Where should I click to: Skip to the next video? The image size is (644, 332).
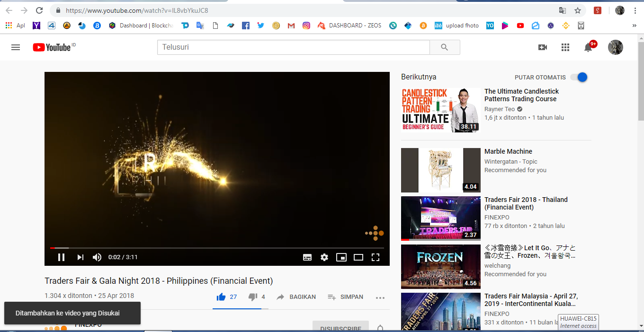(80, 257)
